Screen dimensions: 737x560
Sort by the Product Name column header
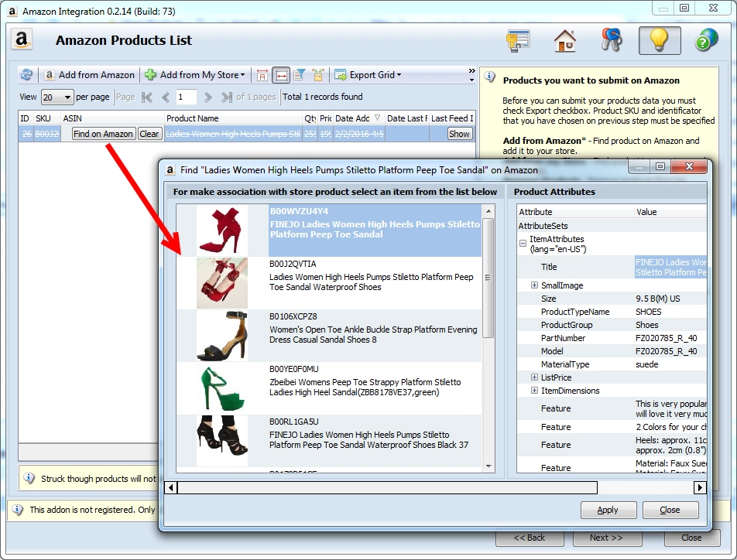[x=233, y=118]
